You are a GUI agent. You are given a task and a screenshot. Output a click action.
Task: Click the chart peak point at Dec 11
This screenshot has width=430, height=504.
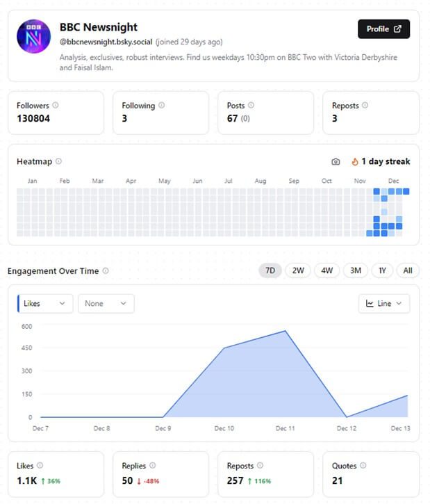pos(286,331)
